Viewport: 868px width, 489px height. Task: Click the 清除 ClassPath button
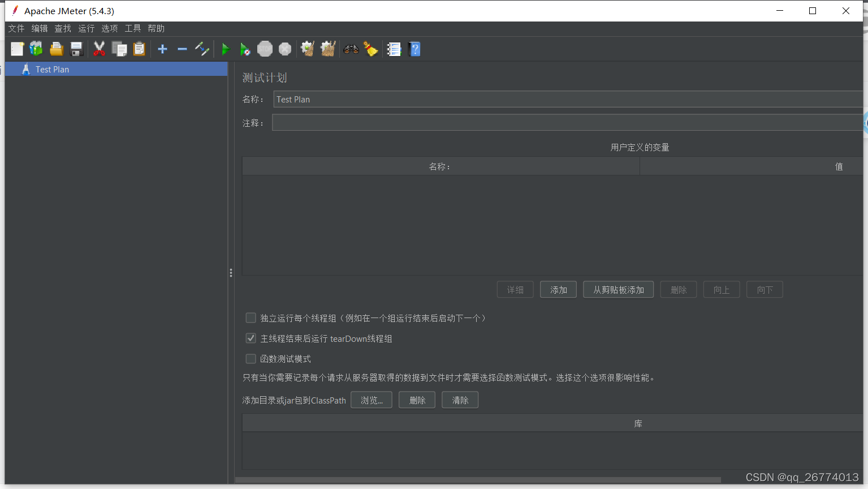[460, 400]
